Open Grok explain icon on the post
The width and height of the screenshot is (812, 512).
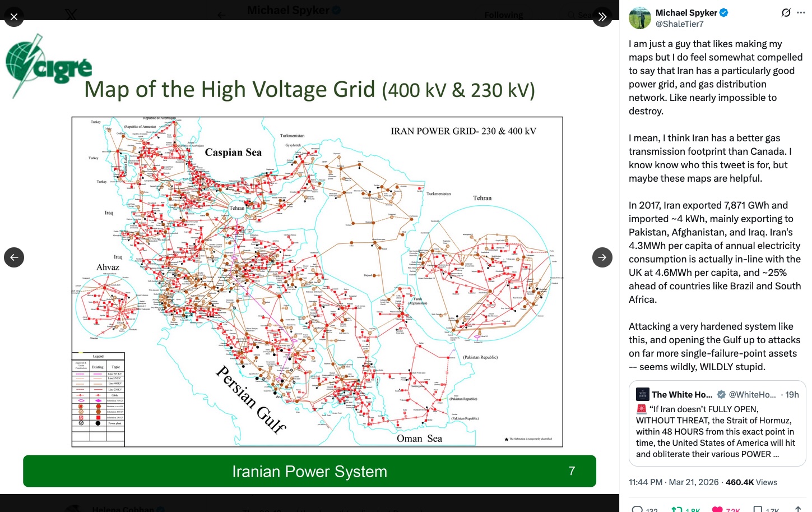tap(786, 12)
